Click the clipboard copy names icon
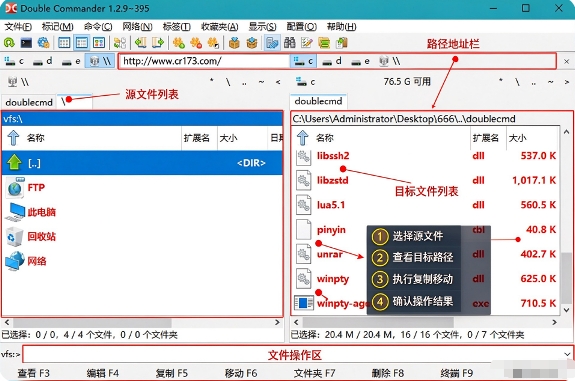Screen dimensions: 575x381 pyautogui.click(x=341, y=43)
